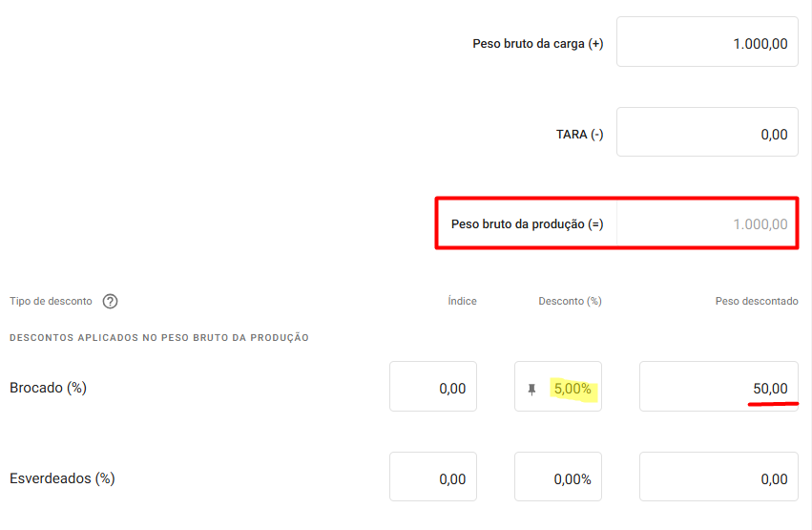Screen dimensions: 812x530
Task: Focus the Peso bruto da carga input
Action: [707, 43]
